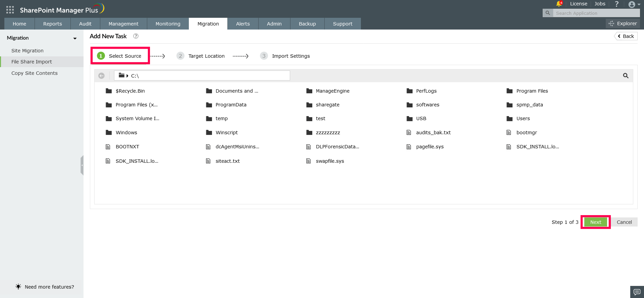Switch to the Reports tab
Image resolution: width=644 pixels, height=298 pixels.
[x=53, y=24]
